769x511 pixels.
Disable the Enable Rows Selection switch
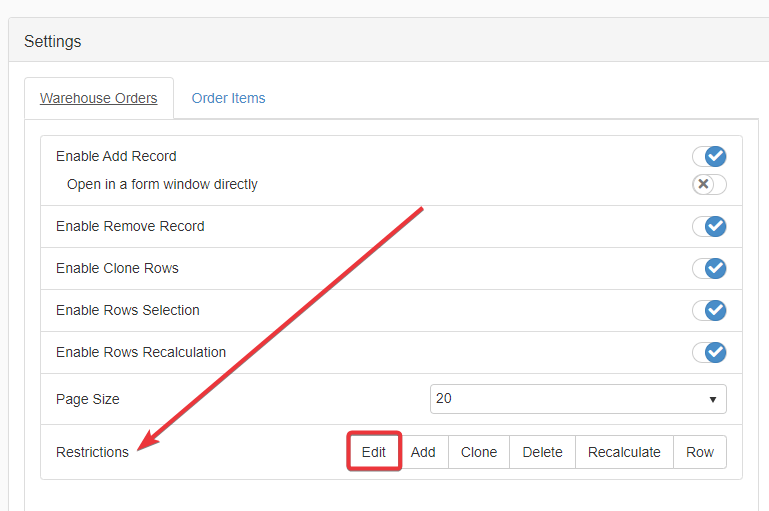tap(709, 310)
